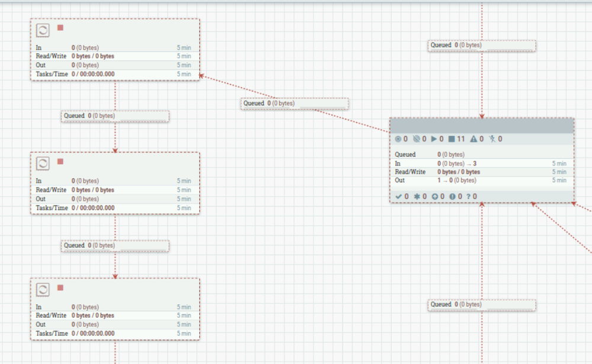Select the middle processor's type icon
The image size is (592, 364).
pyautogui.click(x=43, y=164)
